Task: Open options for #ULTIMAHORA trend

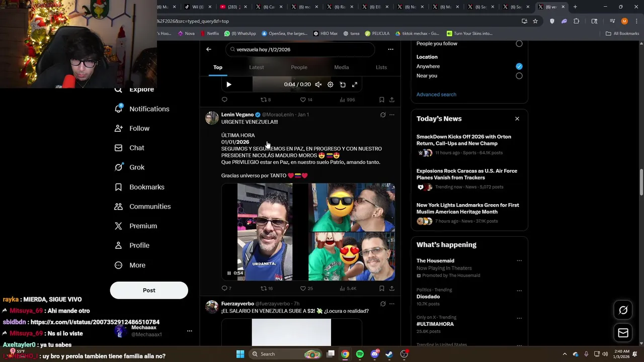Action: [519, 318]
